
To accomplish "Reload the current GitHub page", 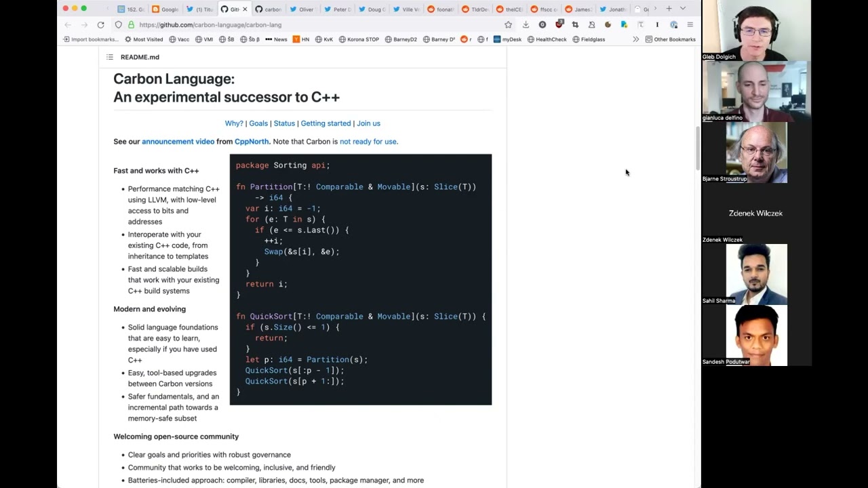I will [x=100, y=24].
